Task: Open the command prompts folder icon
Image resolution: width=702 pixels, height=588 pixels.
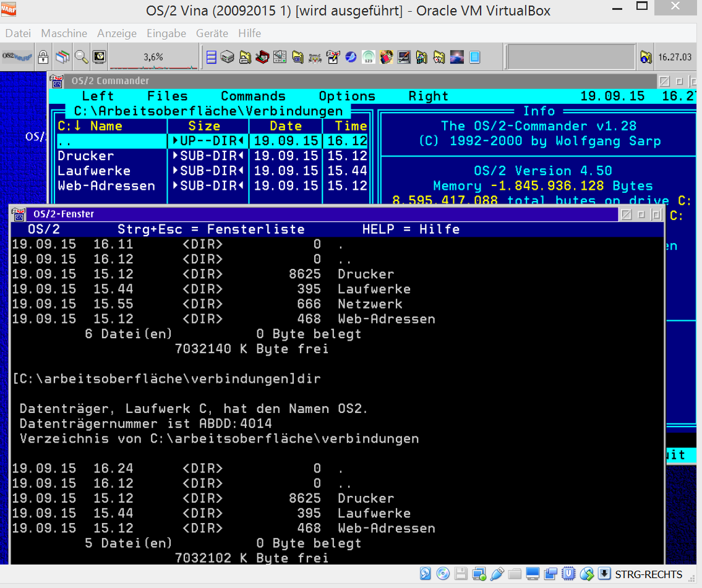Action: [297, 58]
